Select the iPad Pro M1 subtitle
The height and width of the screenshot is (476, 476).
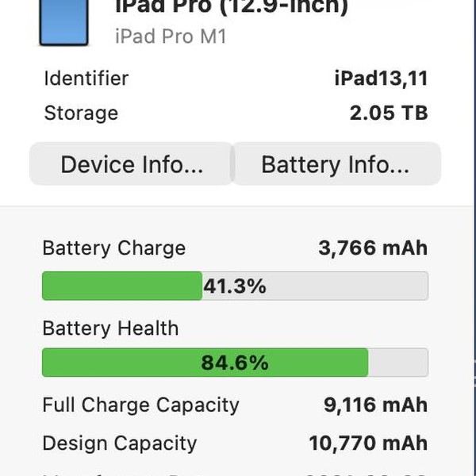point(171,36)
